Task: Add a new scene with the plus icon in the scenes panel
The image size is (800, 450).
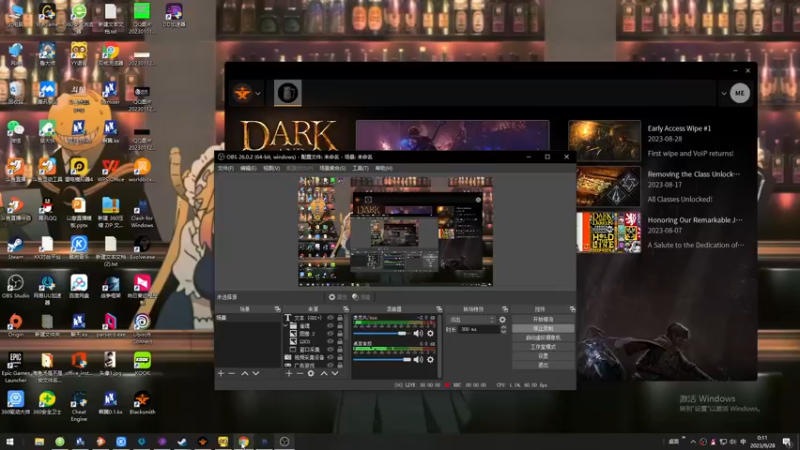Action: pyautogui.click(x=221, y=373)
